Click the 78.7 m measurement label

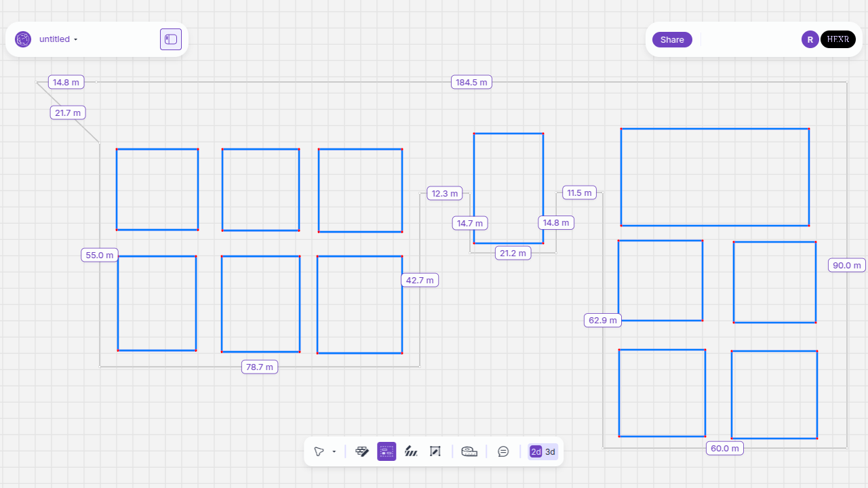point(260,367)
